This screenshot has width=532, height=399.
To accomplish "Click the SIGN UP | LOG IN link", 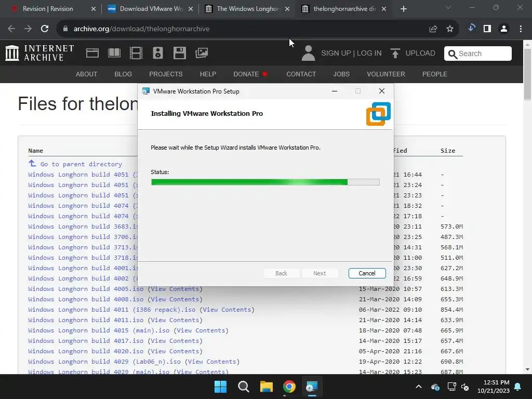I will (351, 54).
